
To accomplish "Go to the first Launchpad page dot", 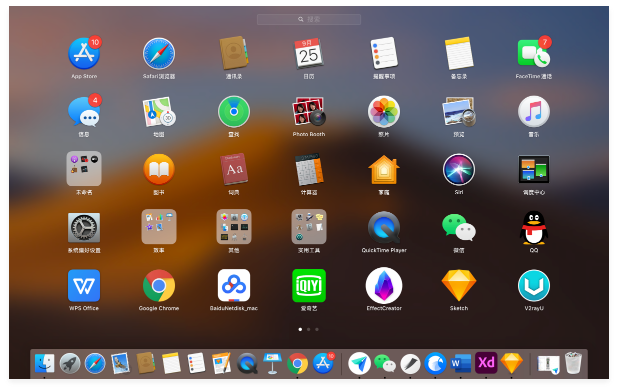I will click(300, 329).
